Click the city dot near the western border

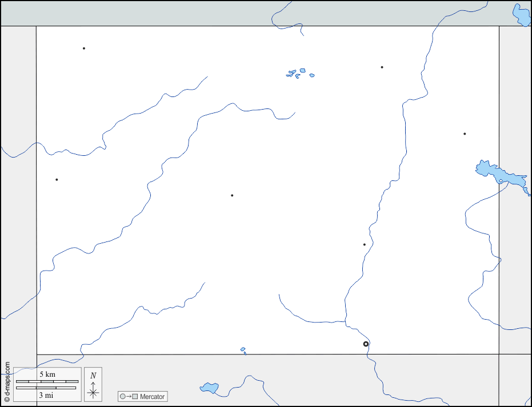tap(57, 179)
